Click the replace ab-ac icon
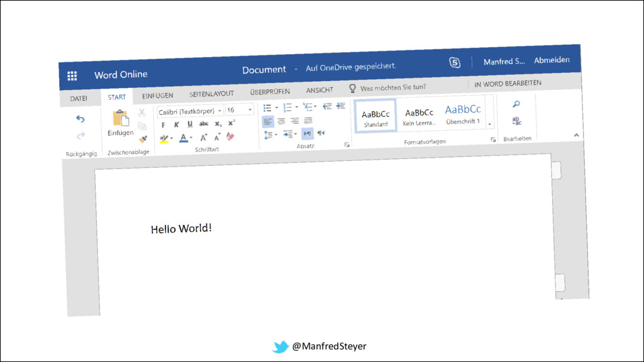 pyautogui.click(x=517, y=121)
